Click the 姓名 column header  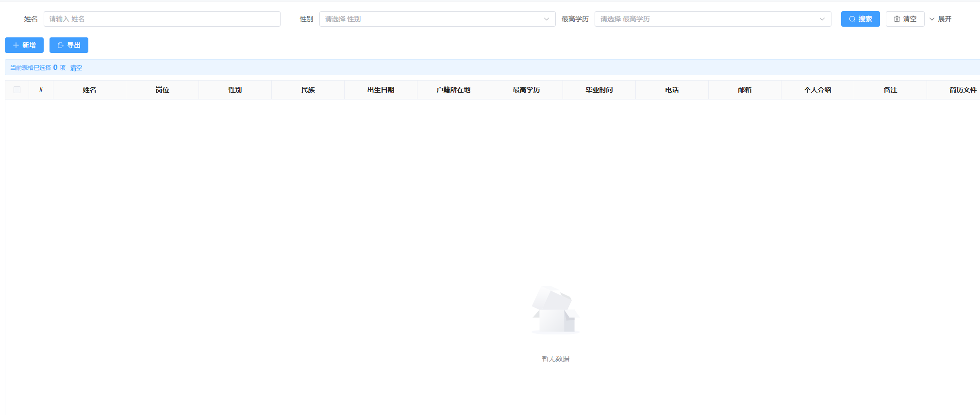click(89, 90)
